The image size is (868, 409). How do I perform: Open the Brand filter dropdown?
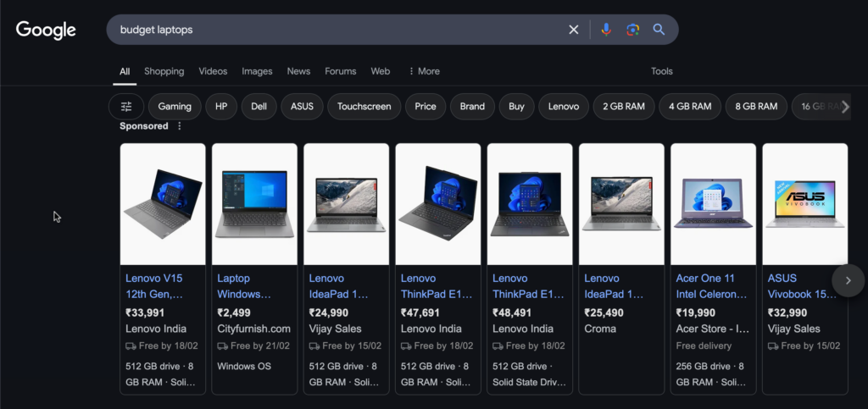point(472,107)
